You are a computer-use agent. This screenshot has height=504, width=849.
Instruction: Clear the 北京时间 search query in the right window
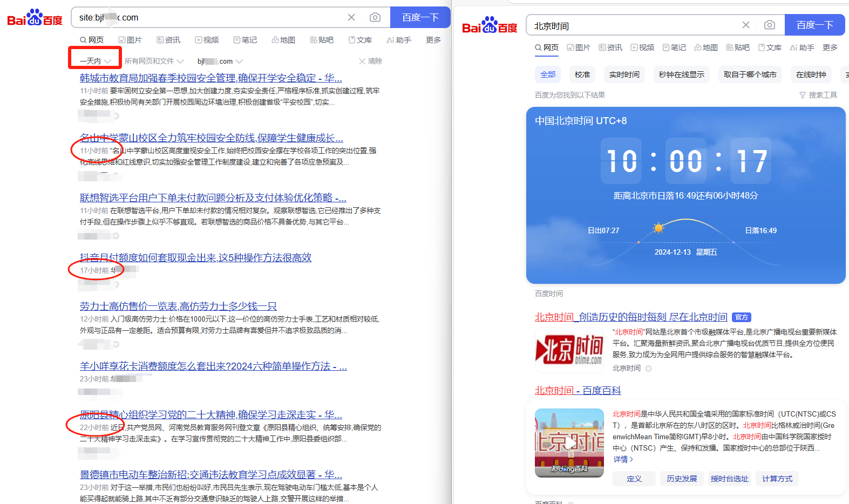[746, 25]
